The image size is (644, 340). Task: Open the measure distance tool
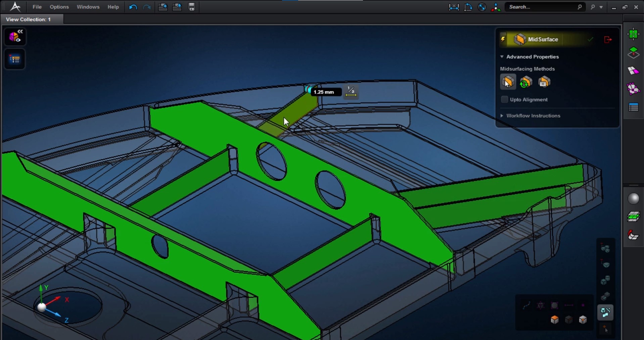(x=454, y=7)
